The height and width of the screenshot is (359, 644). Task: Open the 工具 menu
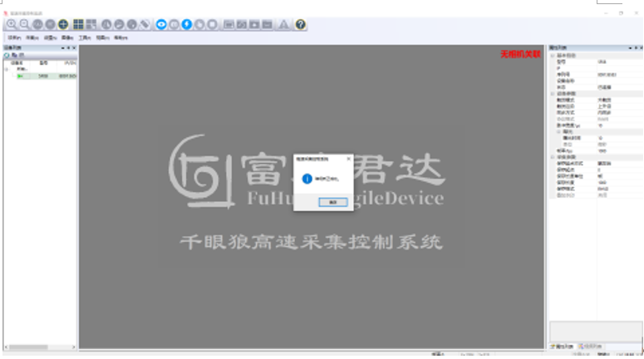85,37
